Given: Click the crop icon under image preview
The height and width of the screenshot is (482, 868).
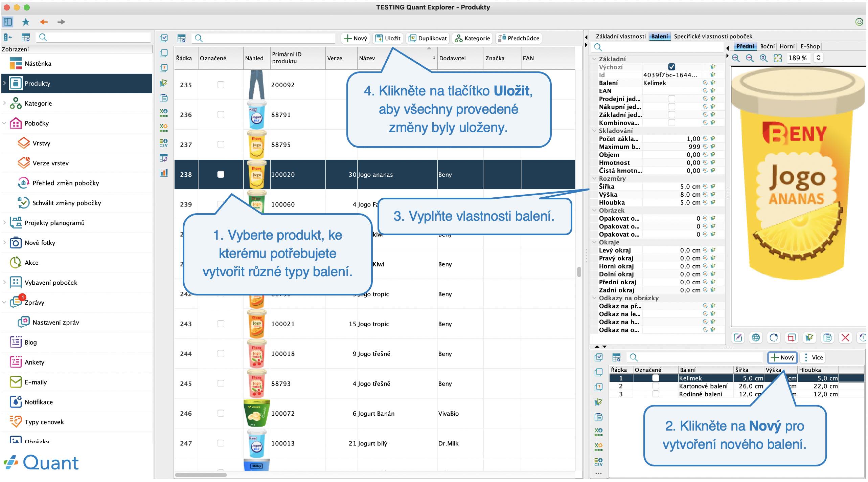Looking at the screenshot, I should (792, 337).
